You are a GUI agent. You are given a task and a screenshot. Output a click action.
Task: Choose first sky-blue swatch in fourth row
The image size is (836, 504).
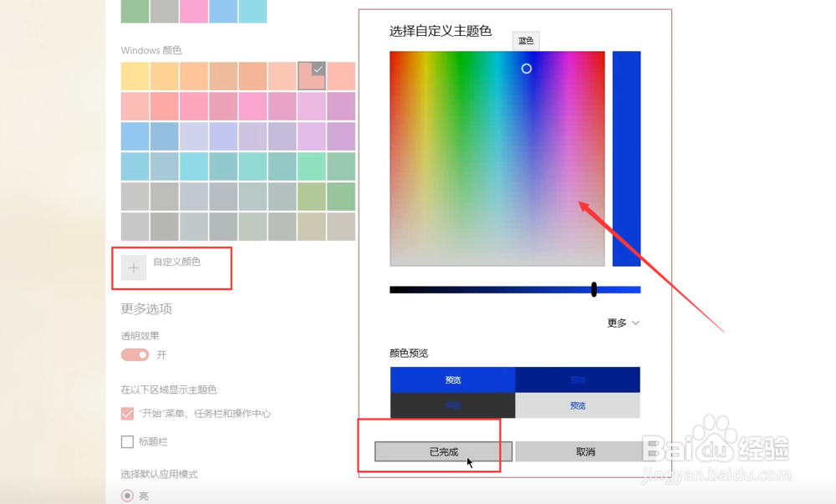(x=135, y=166)
